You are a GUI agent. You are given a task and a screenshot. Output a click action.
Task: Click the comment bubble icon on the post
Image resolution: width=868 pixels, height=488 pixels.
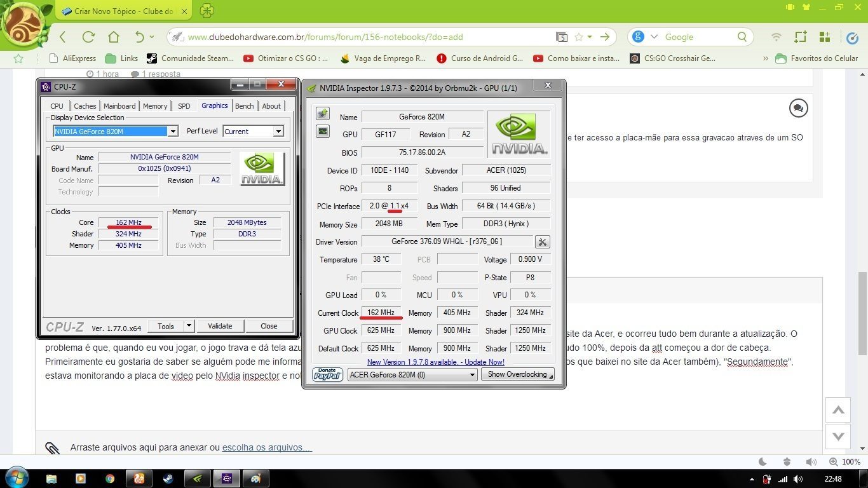(799, 108)
